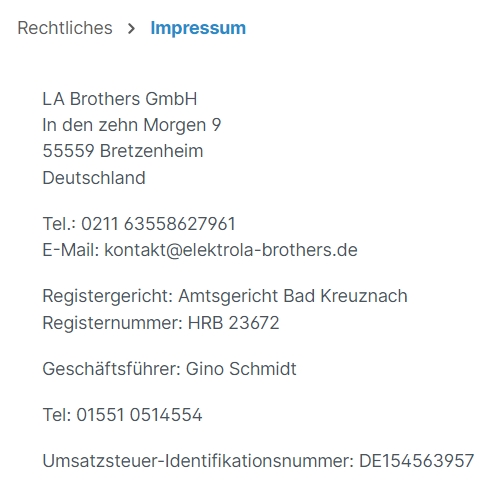Click the Deutschland country line
The width and height of the screenshot is (484, 481).
click(94, 178)
